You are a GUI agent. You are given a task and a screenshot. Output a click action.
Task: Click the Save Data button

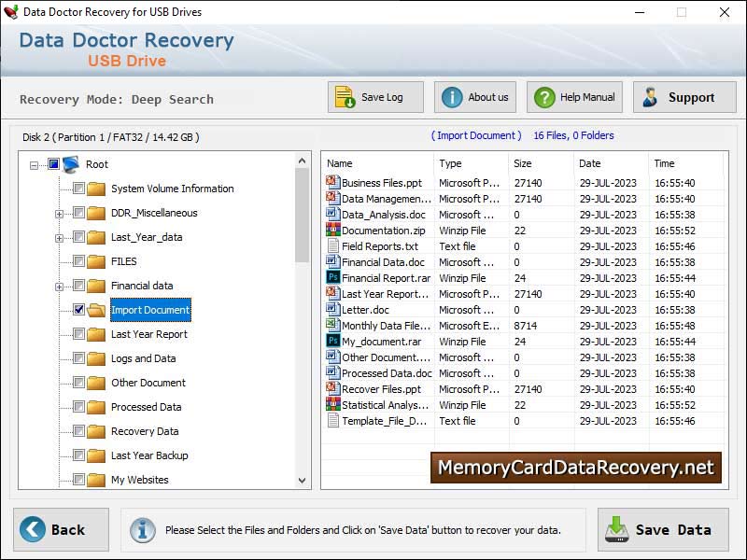[663, 529]
